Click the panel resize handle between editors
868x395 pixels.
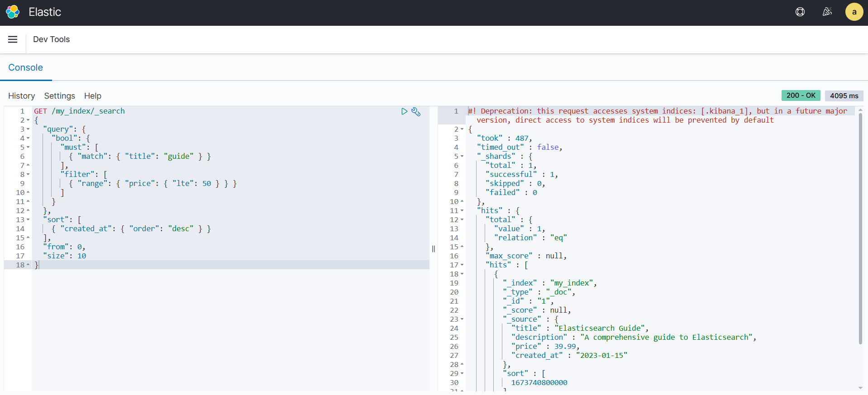434,249
